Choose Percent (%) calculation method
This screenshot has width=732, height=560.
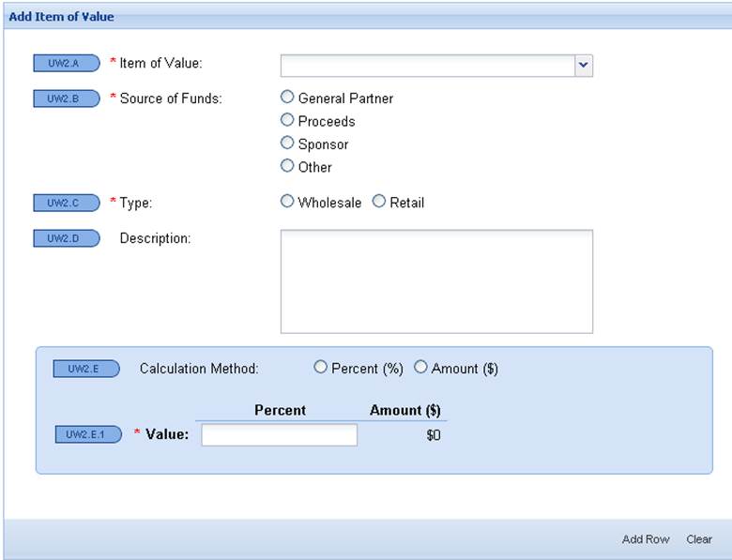click(x=321, y=368)
